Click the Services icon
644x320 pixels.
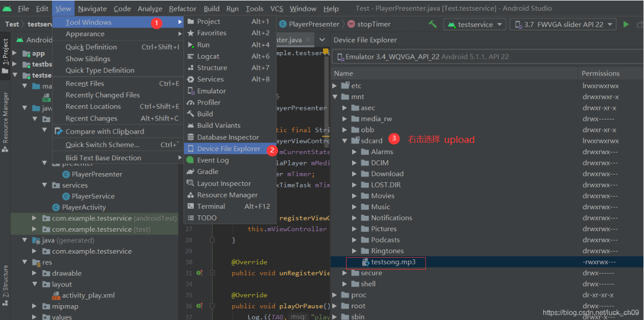click(x=191, y=79)
